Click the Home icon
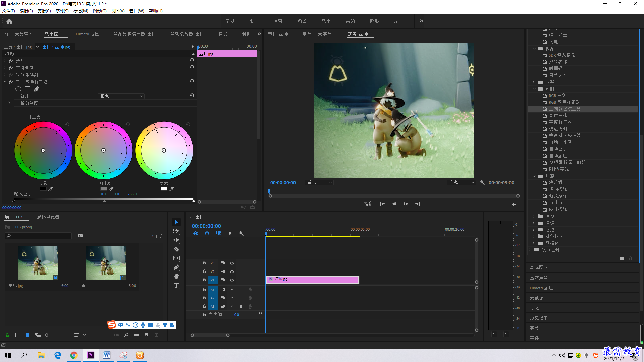This screenshot has width=644, height=362. point(9,21)
